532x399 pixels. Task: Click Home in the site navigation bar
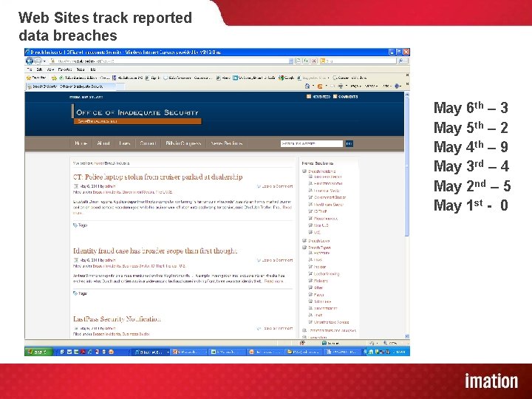point(81,143)
